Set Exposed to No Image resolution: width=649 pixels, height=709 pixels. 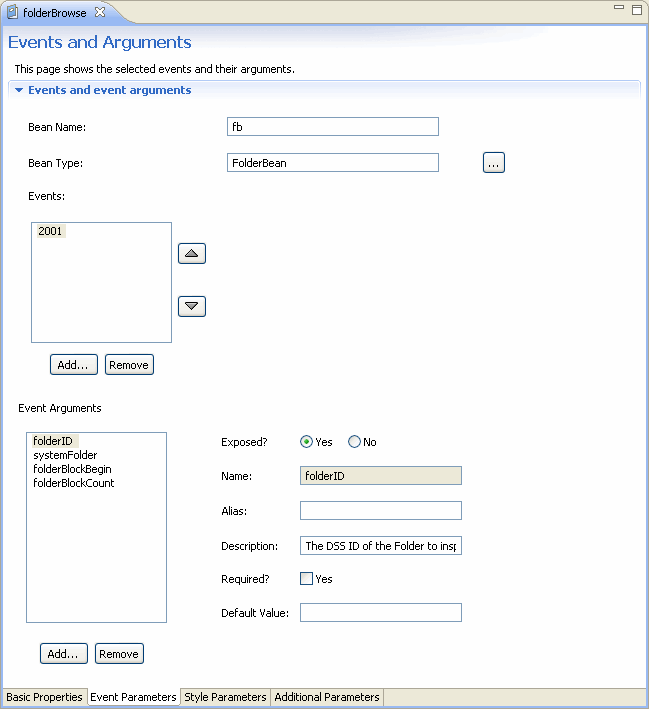pyautogui.click(x=354, y=442)
